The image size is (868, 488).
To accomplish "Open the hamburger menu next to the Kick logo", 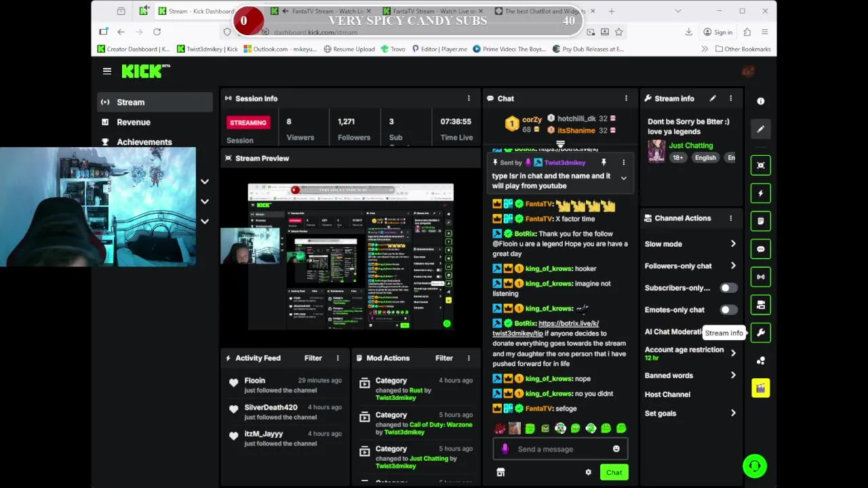I will click(107, 71).
